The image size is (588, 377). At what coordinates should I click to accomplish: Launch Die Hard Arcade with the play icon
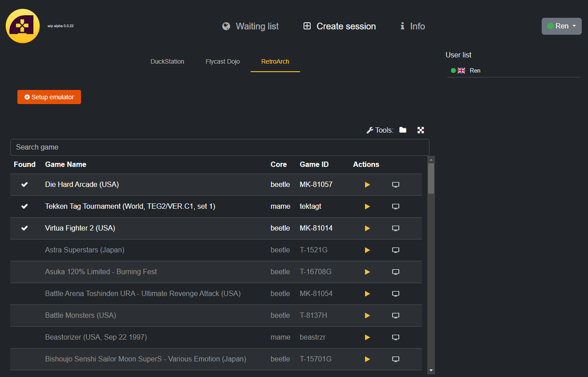click(367, 184)
